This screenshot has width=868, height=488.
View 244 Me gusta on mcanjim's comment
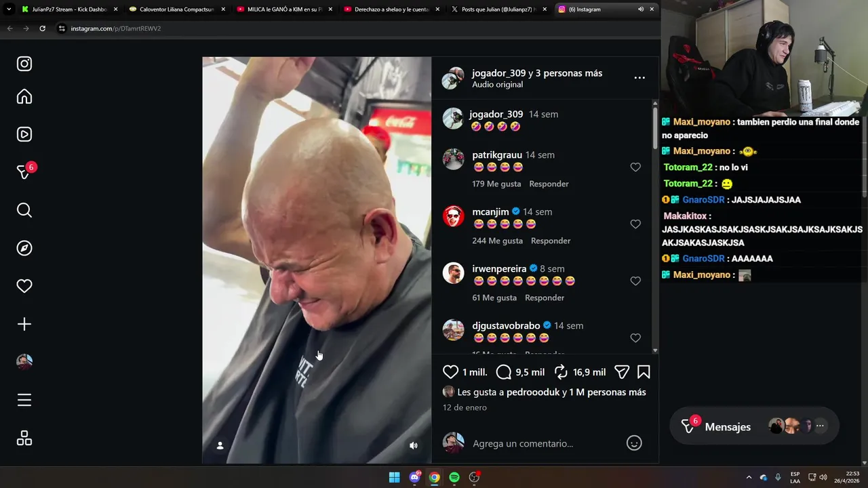(x=498, y=241)
